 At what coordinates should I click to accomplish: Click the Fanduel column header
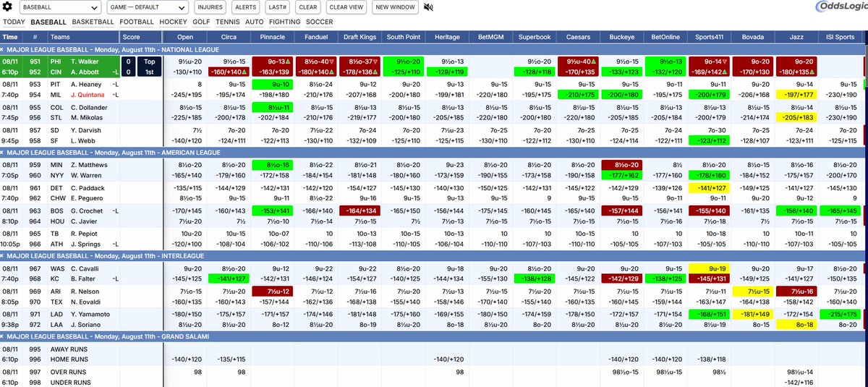316,37
